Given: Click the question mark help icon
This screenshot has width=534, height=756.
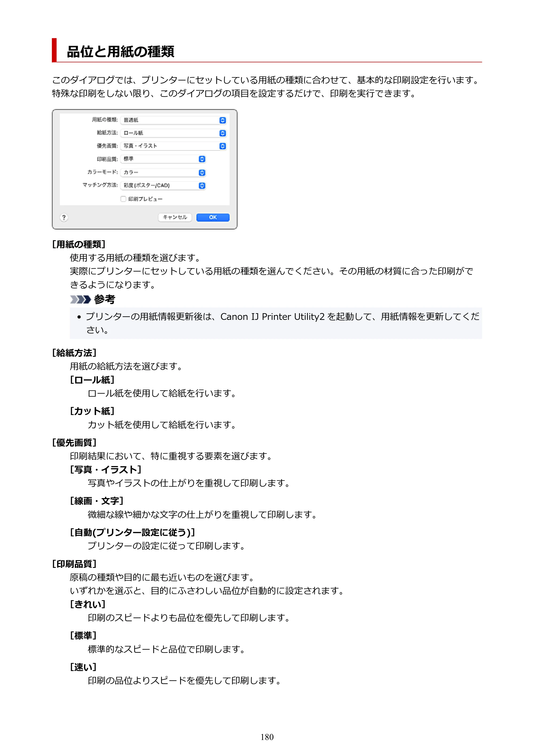Looking at the screenshot, I should pos(64,217).
